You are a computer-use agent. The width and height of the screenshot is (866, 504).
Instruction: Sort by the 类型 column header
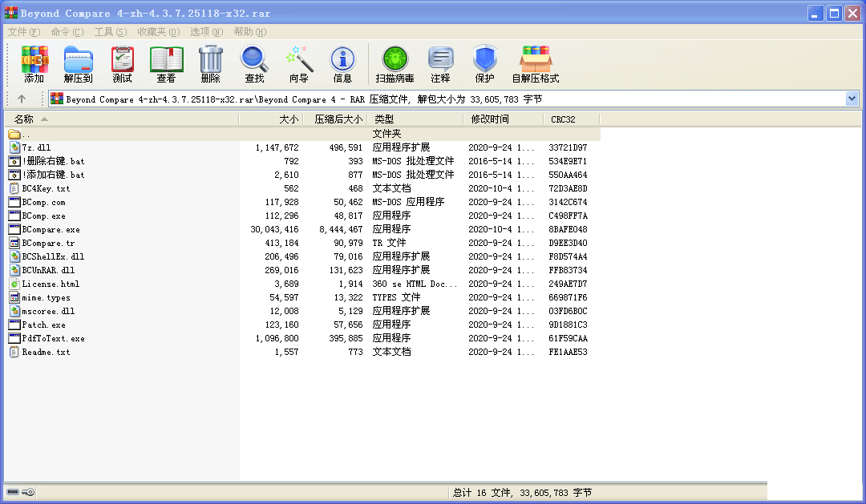coord(415,119)
